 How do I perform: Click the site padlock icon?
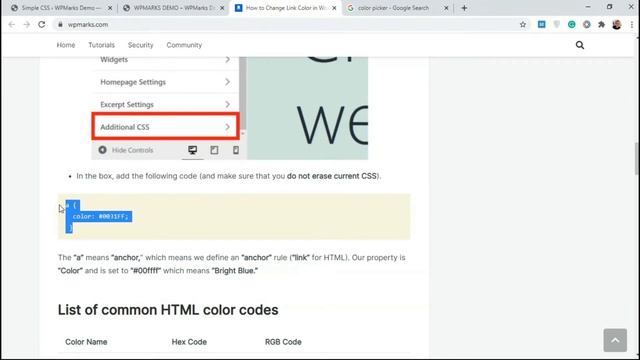tap(60, 24)
